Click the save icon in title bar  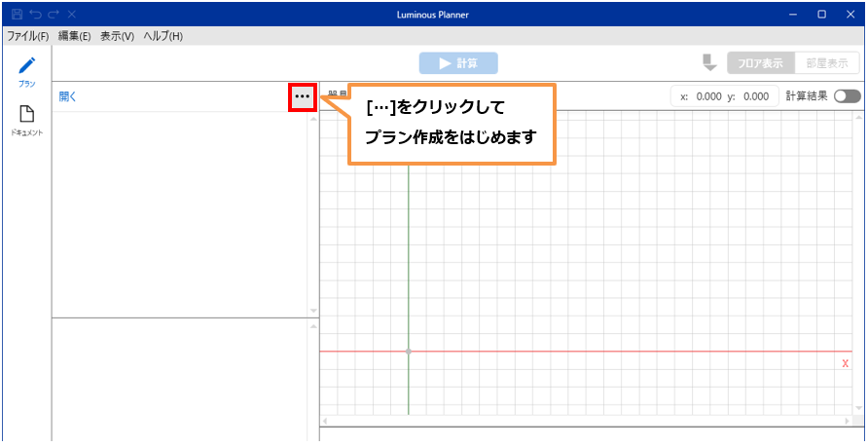[17, 15]
